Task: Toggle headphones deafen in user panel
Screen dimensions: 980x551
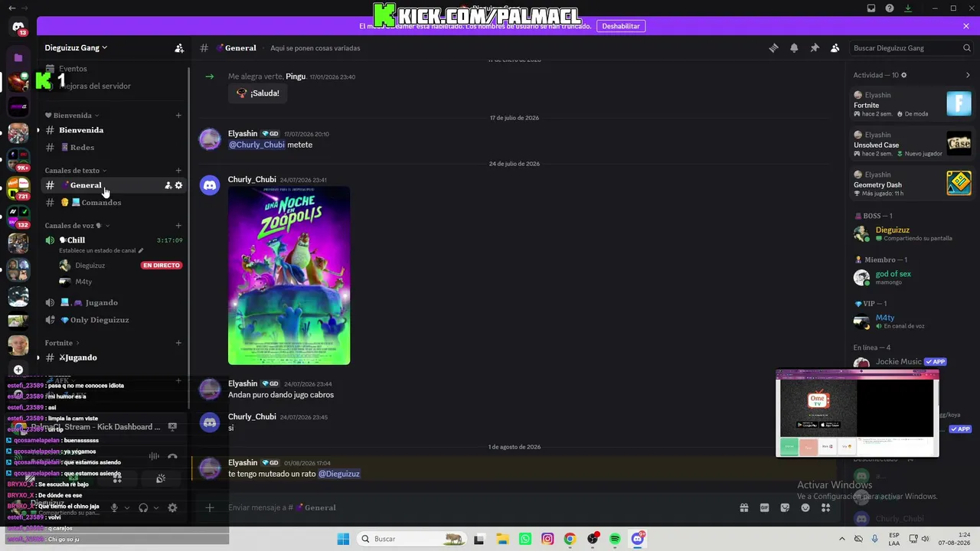Action: click(x=143, y=507)
